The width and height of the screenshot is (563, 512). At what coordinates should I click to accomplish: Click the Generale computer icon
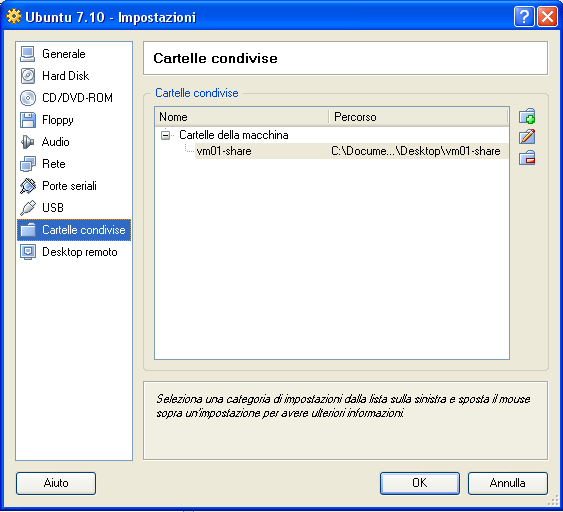tap(28, 54)
